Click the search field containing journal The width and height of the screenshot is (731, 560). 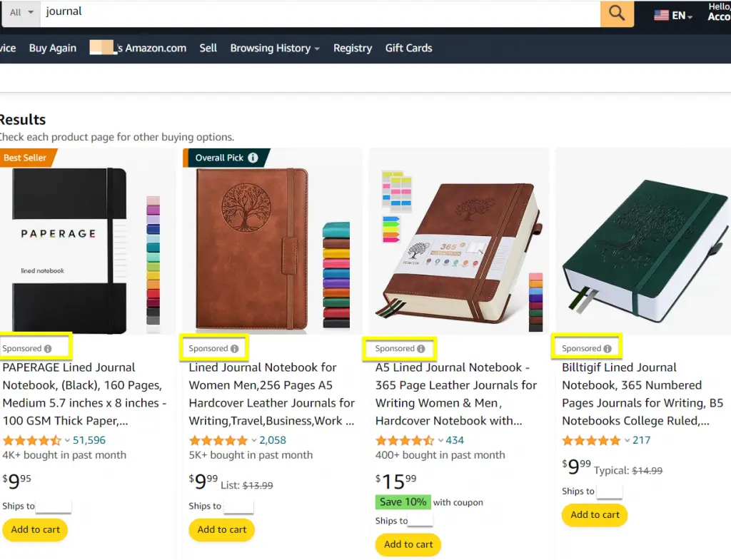click(320, 13)
